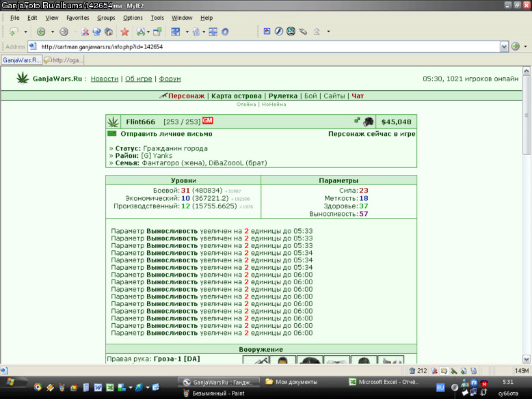
Task: Open the Новости link
Action: pyautogui.click(x=105, y=79)
